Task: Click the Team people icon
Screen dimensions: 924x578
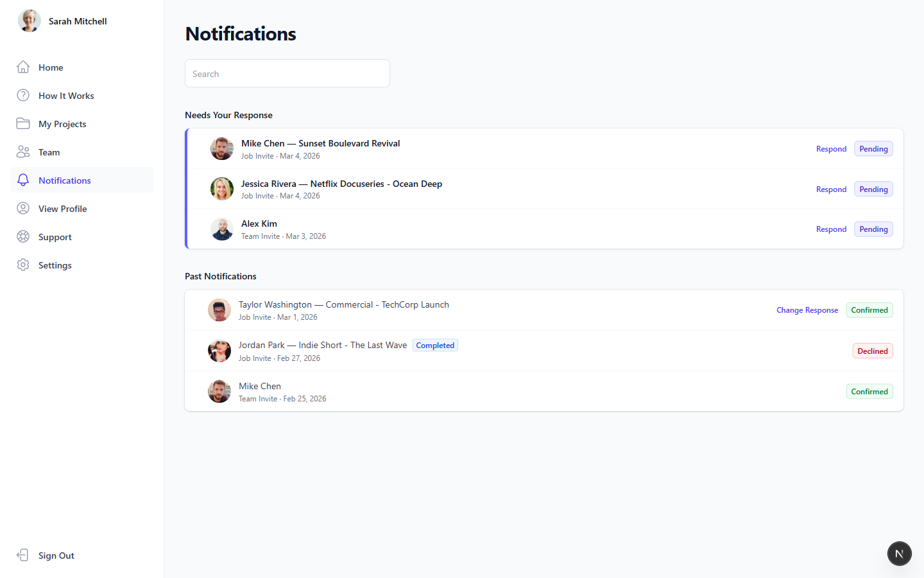Action: (x=23, y=152)
